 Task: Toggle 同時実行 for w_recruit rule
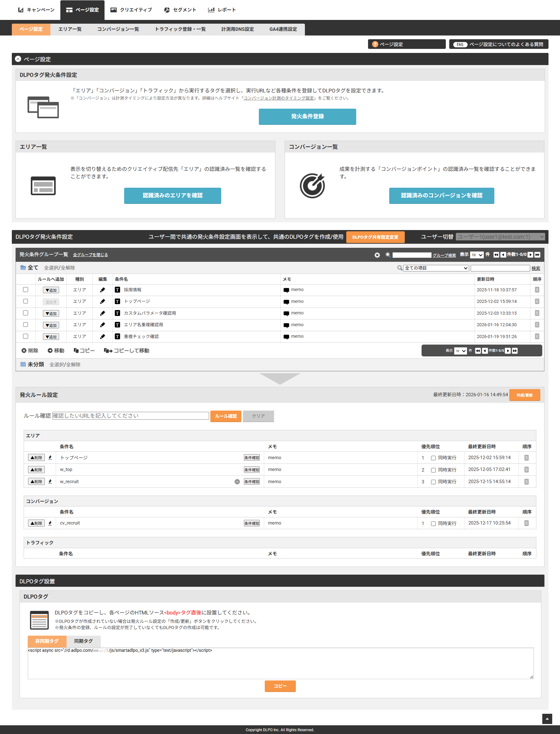[x=433, y=482]
